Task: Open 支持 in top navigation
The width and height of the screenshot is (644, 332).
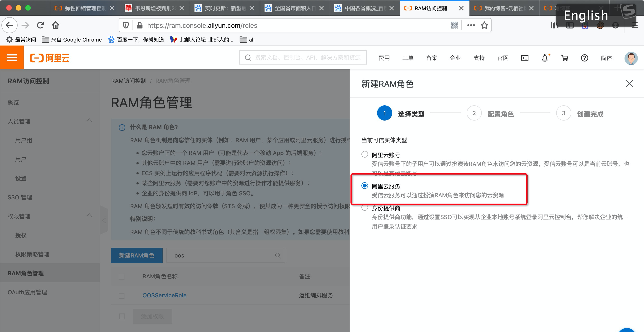Action: (x=479, y=58)
